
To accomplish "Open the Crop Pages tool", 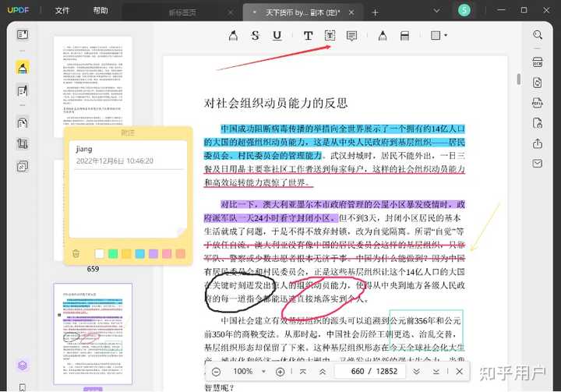I will point(23,144).
